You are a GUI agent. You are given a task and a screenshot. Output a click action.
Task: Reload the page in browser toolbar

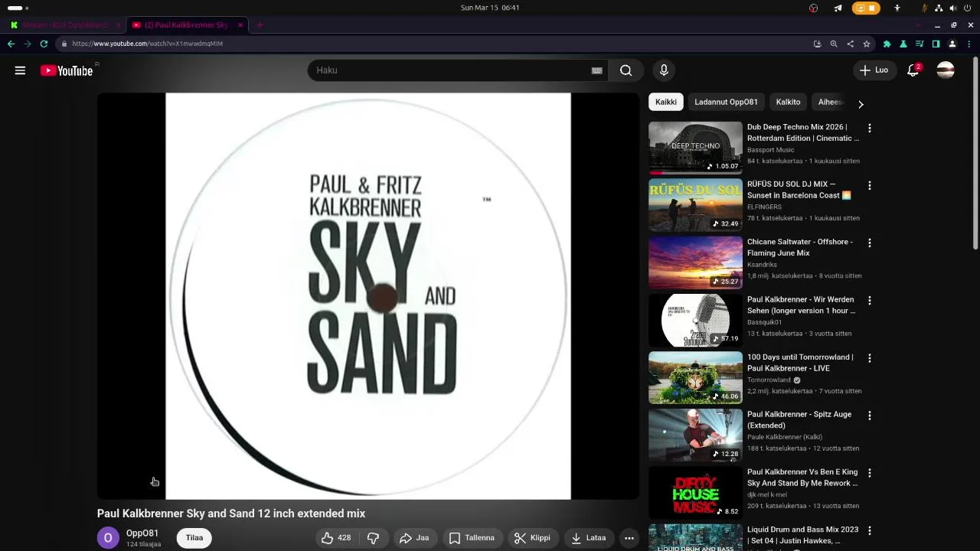click(x=44, y=44)
